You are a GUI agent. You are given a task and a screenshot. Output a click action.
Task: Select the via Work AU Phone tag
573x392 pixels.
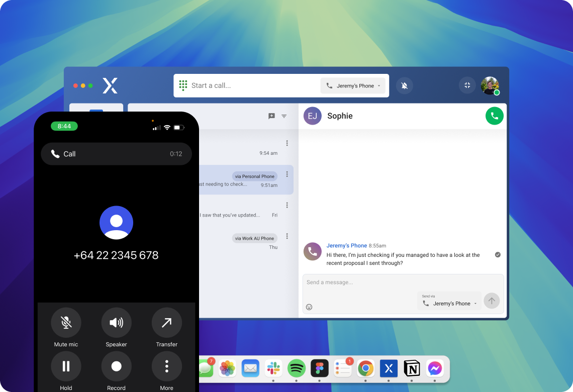(255, 238)
